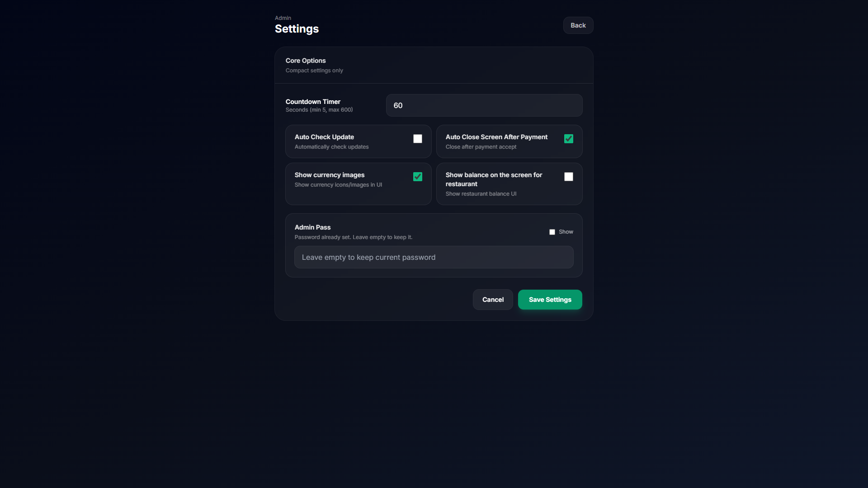Select the Countdown Timer label
868x488 pixels.
tap(313, 102)
